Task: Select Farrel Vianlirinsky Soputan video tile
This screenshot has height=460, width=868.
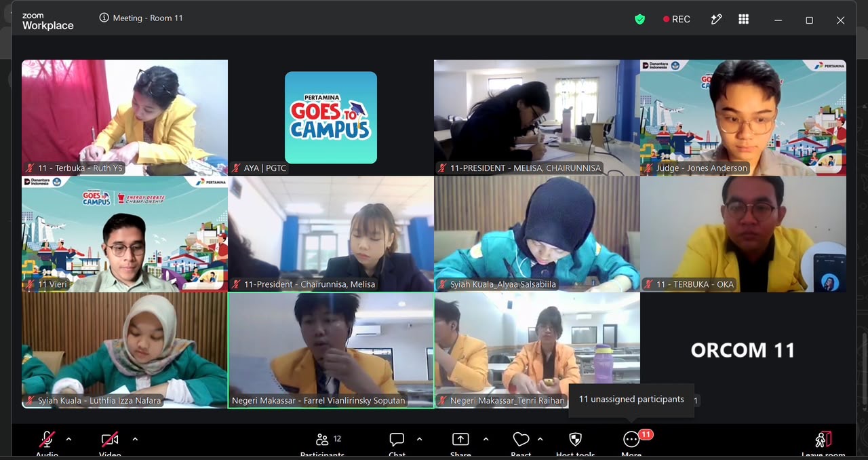Action: (x=331, y=350)
